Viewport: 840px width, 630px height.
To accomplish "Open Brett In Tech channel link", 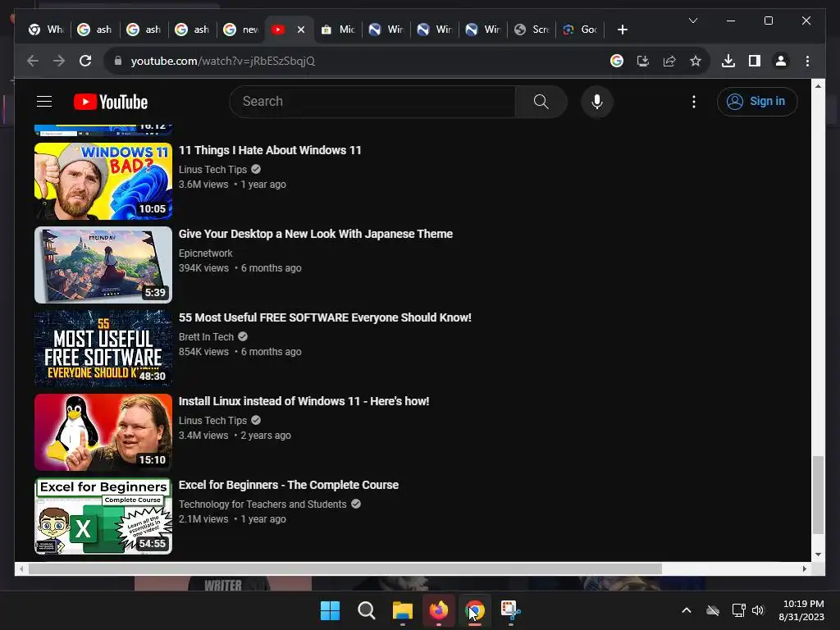I will (x=206, y=336).
